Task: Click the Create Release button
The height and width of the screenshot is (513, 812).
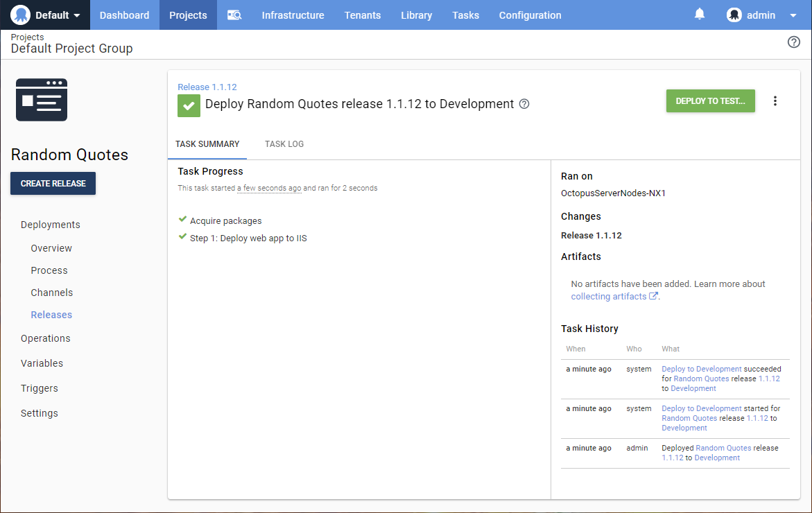Action: click(53, 184)
